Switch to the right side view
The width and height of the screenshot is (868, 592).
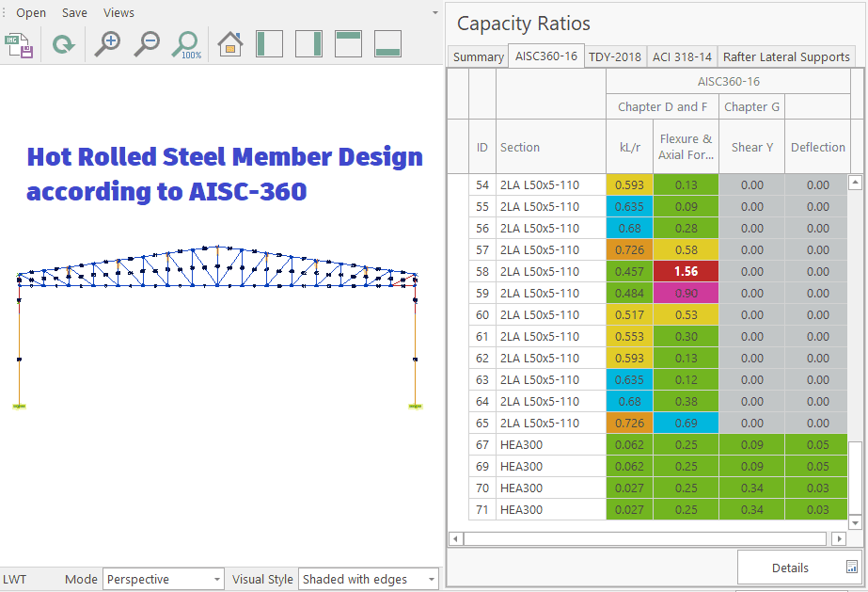pos(309,44)
